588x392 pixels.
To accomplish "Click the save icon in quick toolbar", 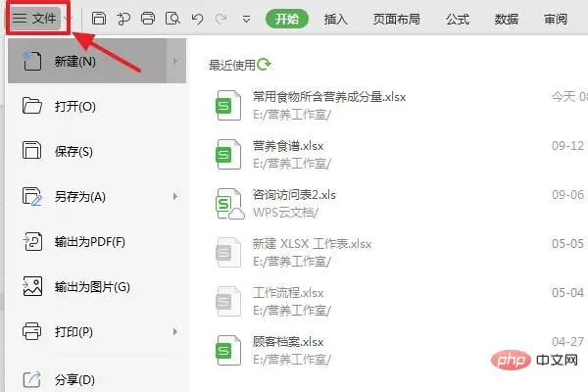I will [99, 19].
